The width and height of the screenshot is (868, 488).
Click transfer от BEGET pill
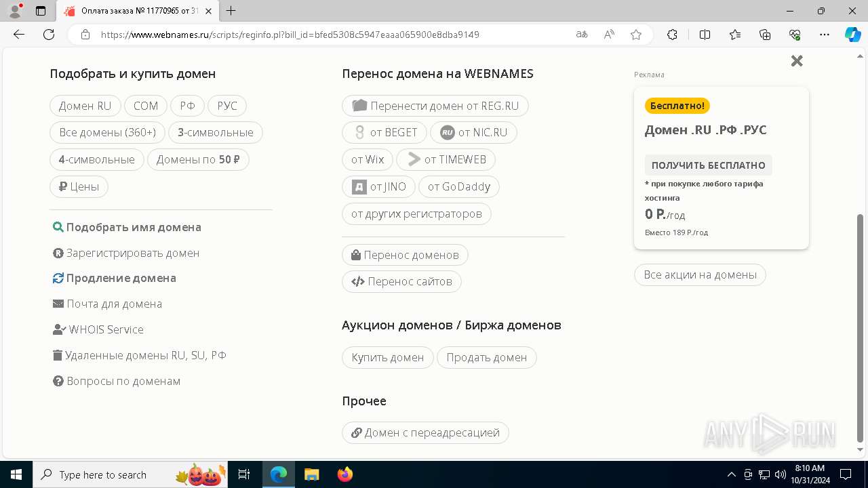pos(384,133)
